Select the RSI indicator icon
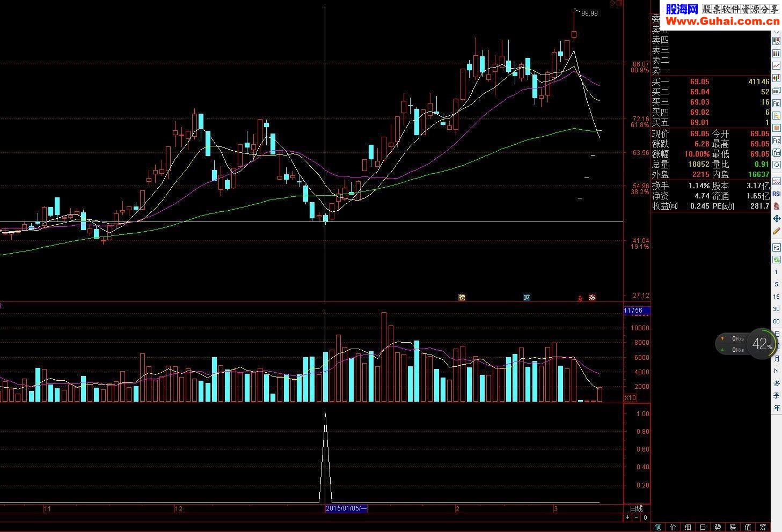Viewport: 782px width, 532px height. click(x=777, y=193)
